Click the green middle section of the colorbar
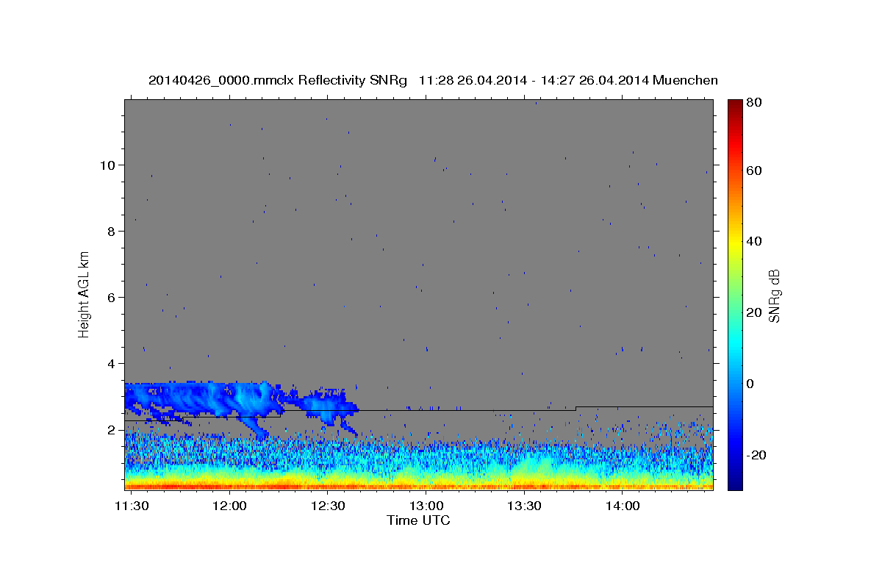This screenshot has height=588, width=882. [735, 294]
